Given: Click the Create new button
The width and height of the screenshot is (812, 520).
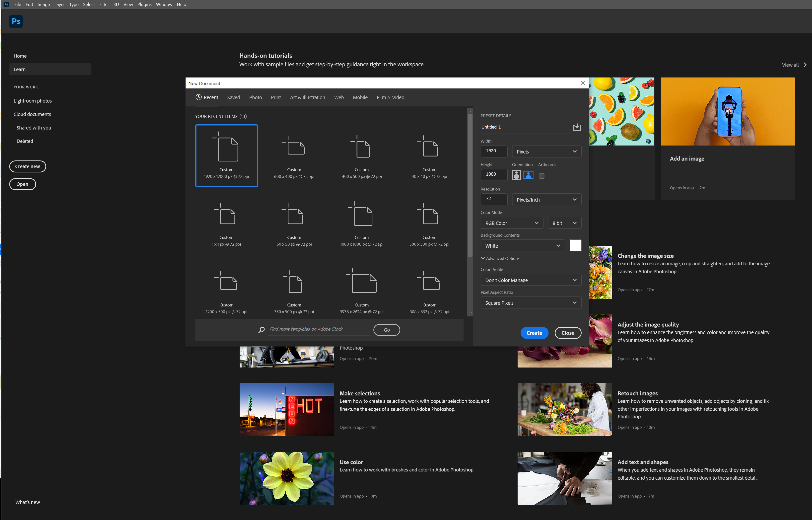Looking at the screenshot, I should click(27, 166).
